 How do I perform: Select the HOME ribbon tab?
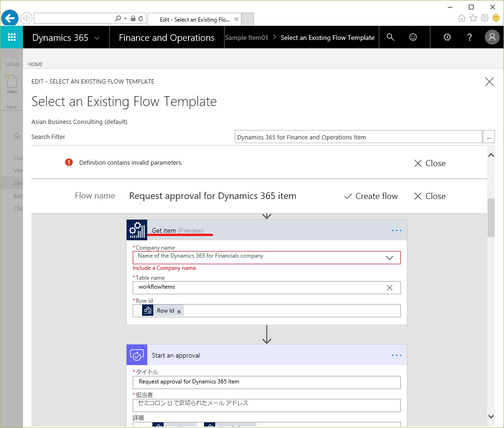pos(35,64)
